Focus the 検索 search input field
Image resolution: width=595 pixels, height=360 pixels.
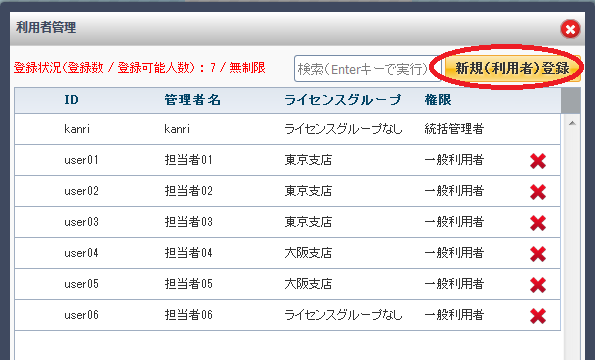(x=367, y=69)
